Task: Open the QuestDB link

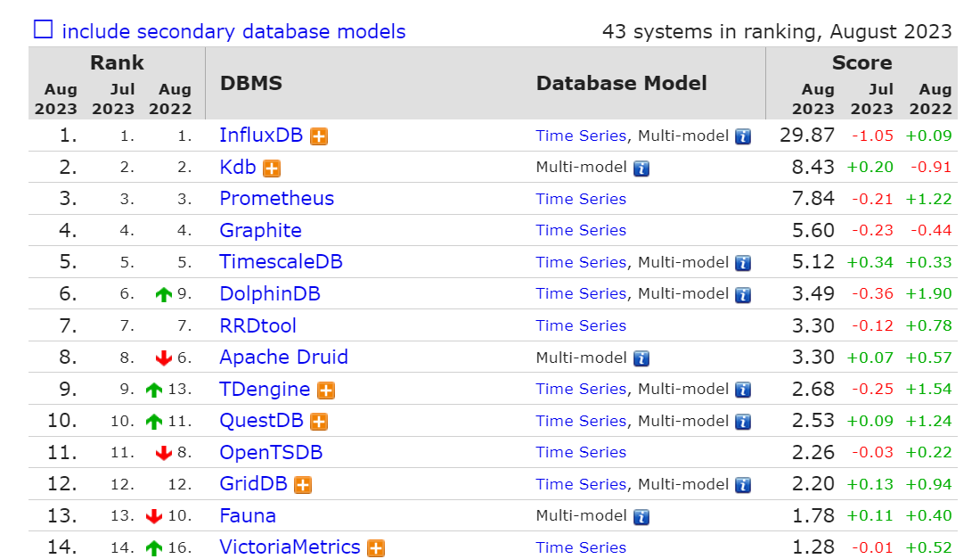Action: [x=261, y=420]
